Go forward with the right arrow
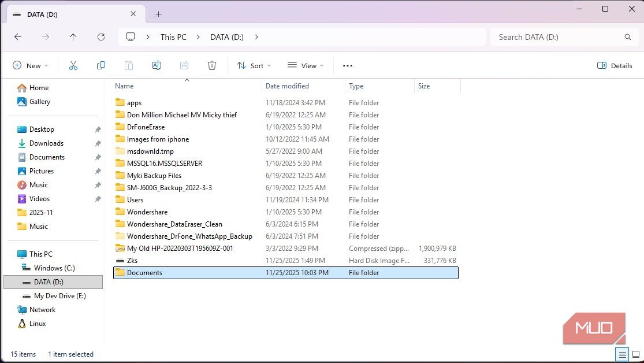The image size is (644, 363). coord(46,37)
